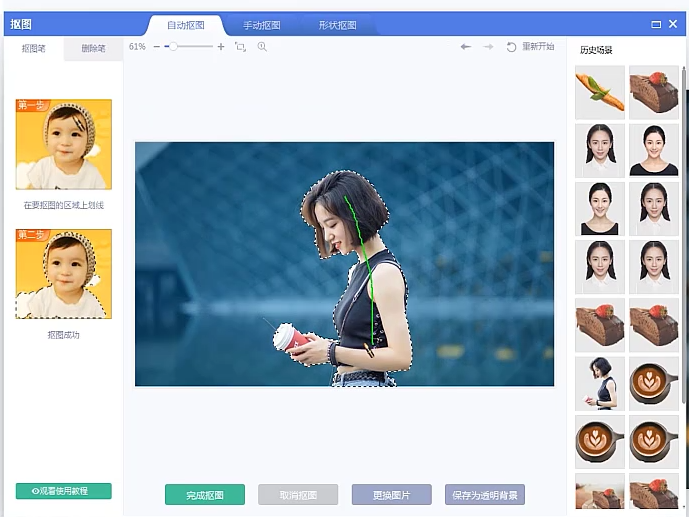Click the fit-to-screen icon

tap(240, 47)
